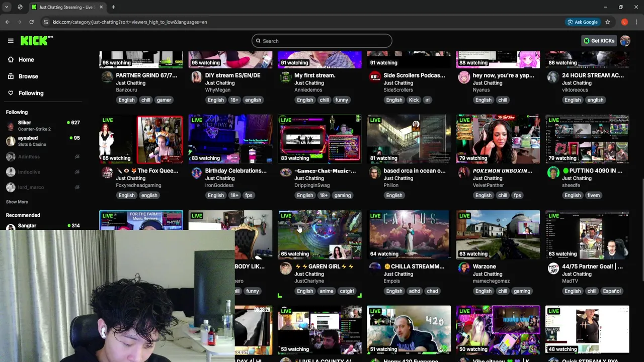
Task: Click Get KICKs button
Action: [x=599, y=41]
